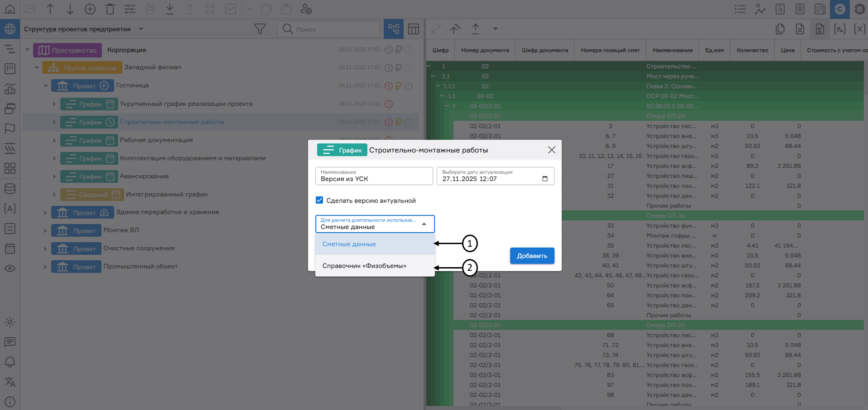Screen dimensions: 868x410
Task: Open the info icon at sidebar bottom
Action: pos(10,402)
